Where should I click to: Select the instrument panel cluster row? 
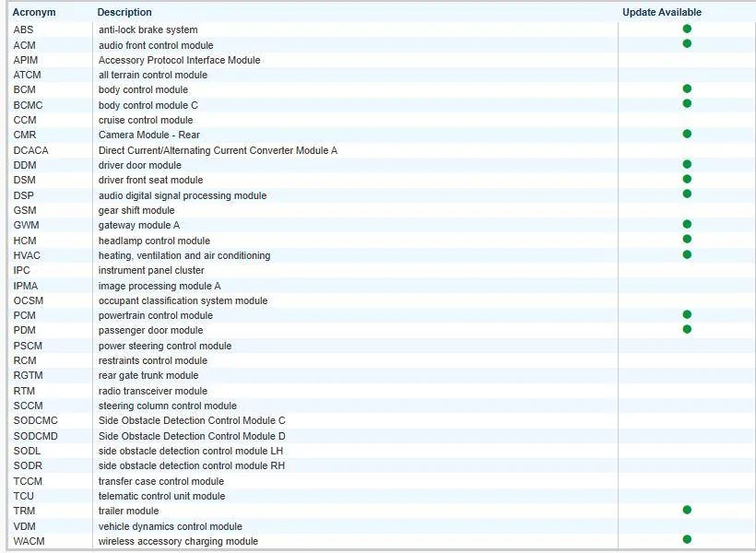[151, 271]
